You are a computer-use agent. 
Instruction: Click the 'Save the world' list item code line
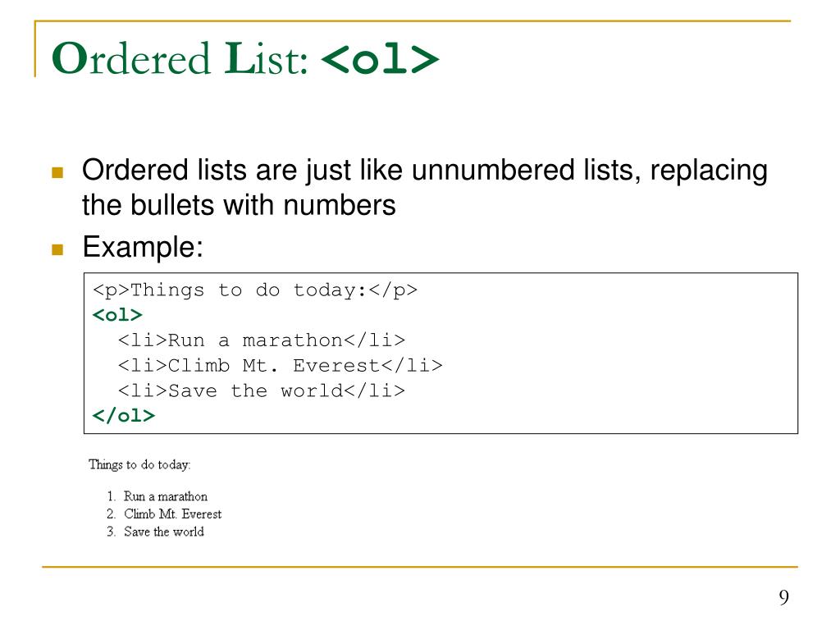(x=262, y=390)
